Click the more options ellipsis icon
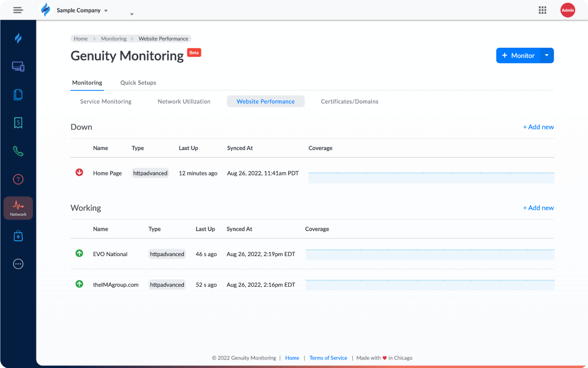Viewport: 588px width, 368px height. (18, 264)
